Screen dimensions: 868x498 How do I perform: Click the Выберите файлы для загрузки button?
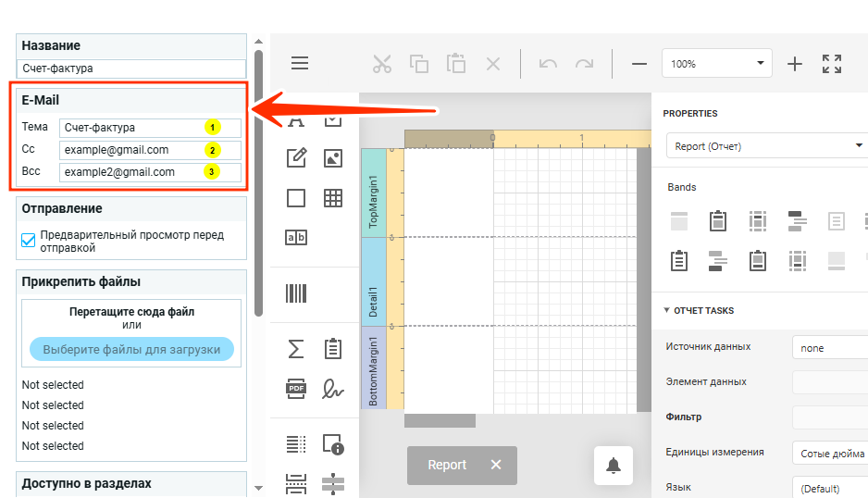131,349
